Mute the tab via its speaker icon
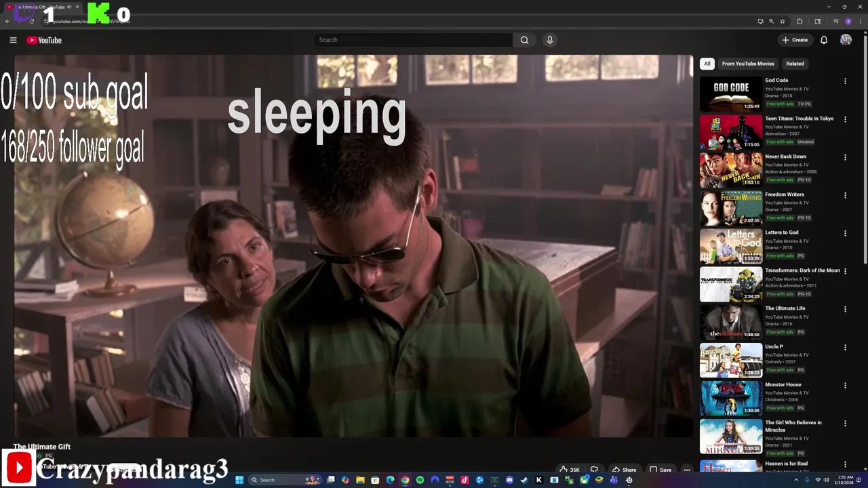This screenshot has height=488, width=868. pyautogui.click(x=69, y=7)
